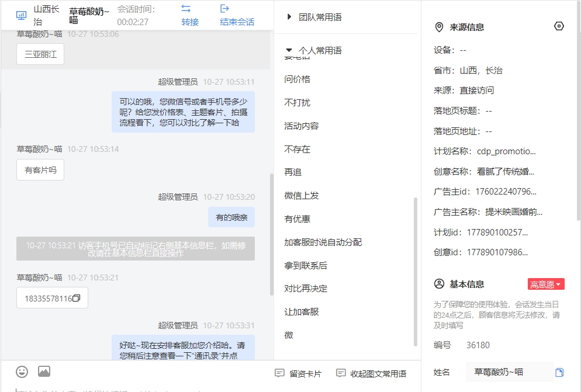
Task: Select the 不打扰 quick phrase
Action: [x=297, y=103]
